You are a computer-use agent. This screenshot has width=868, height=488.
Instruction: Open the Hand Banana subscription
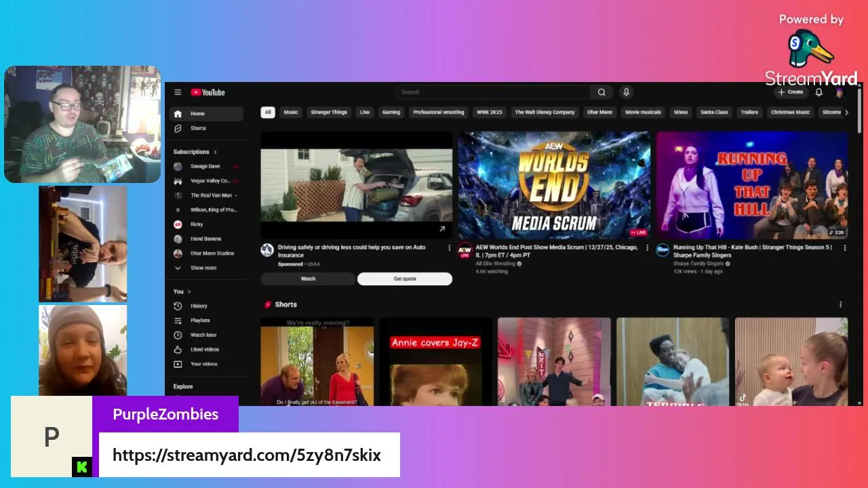click(x=206, y=239)
